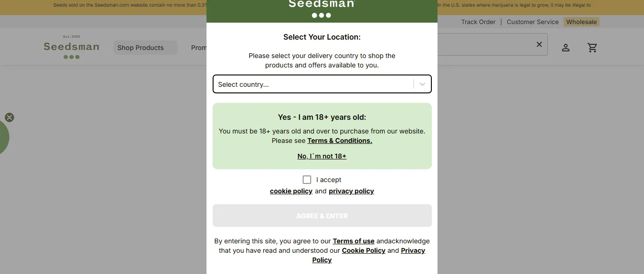This screenshot has height=274, width=644.
Task: Open the privacy policy link
Action: pos(351,191)
